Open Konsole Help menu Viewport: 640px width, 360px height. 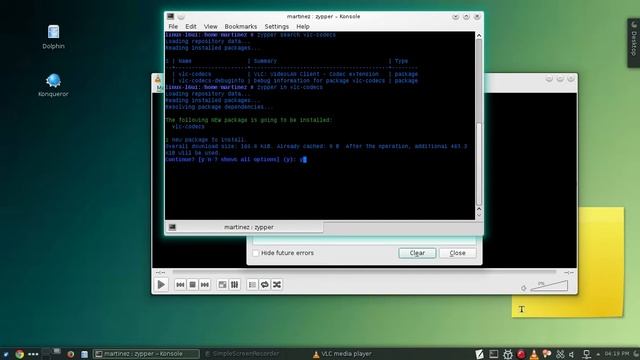pyautogui.click(x=303, y=27)
